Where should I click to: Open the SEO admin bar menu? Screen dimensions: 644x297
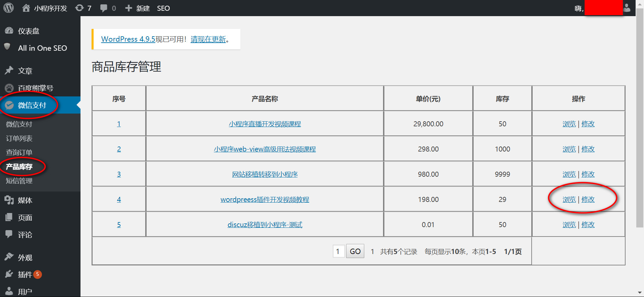coord(163,8)
